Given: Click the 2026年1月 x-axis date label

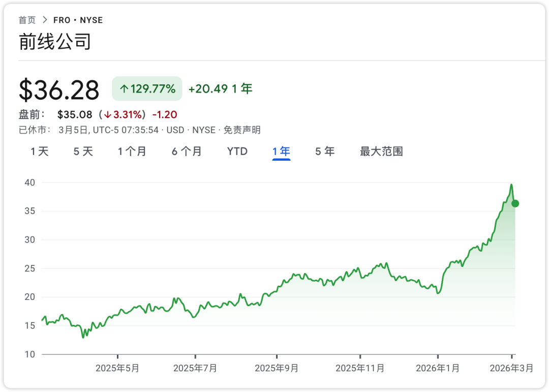Looking at the screenshot, I should pos(438,368).
